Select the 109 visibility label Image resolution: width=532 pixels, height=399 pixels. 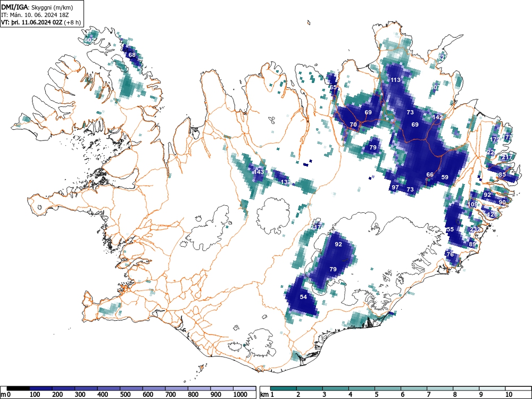tap(472, 204)
